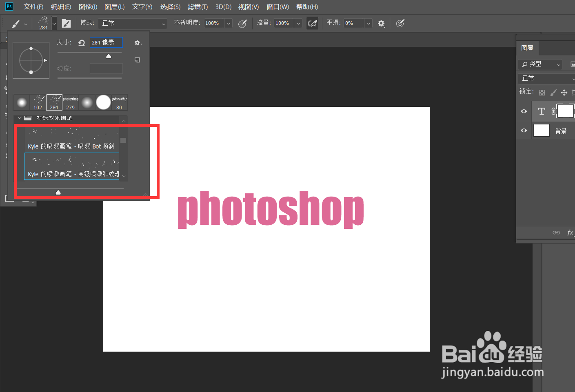Filter layers by pixel layer icon
Viewport: 575px width, 392px height.
[572, 64]
